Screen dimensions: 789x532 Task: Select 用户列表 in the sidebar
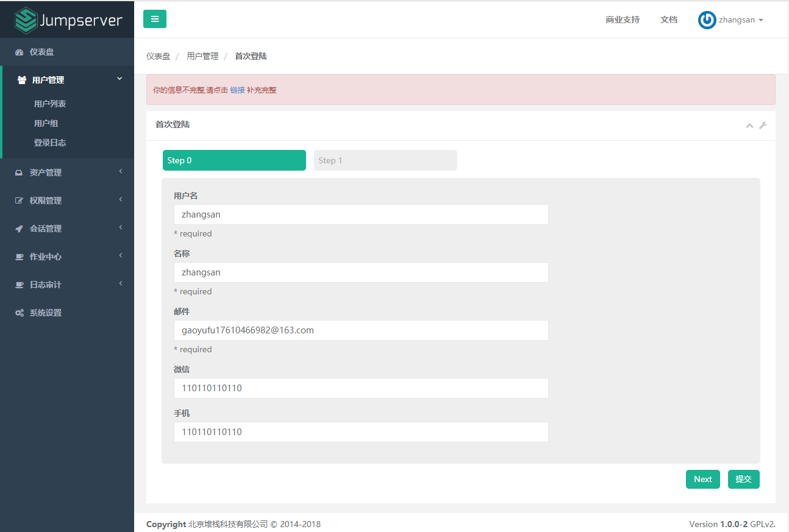pos(49,103)
